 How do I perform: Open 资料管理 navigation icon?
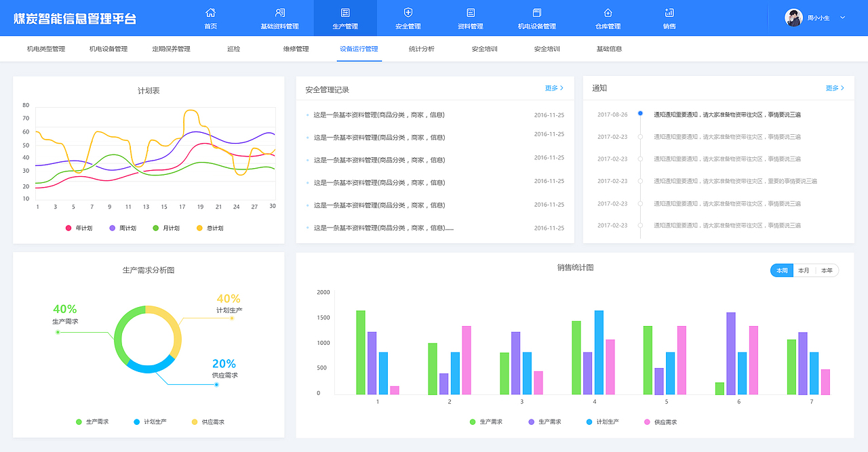(x=471, y=12)
